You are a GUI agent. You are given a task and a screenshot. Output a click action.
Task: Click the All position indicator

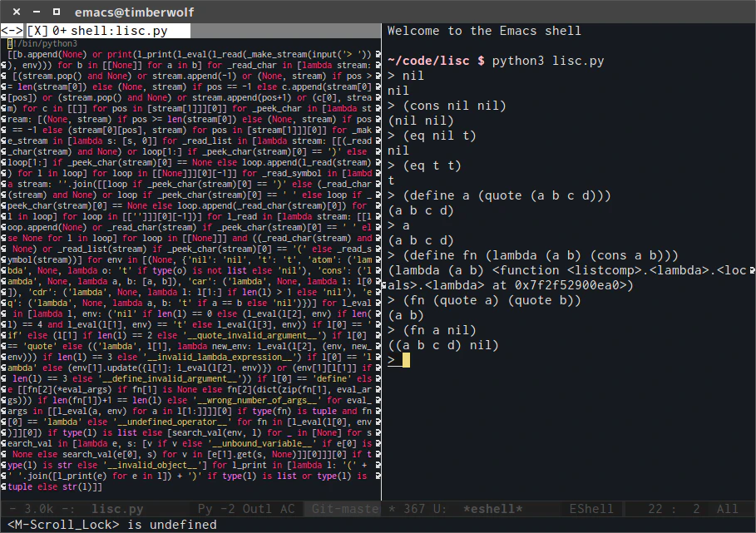point(727,509)
